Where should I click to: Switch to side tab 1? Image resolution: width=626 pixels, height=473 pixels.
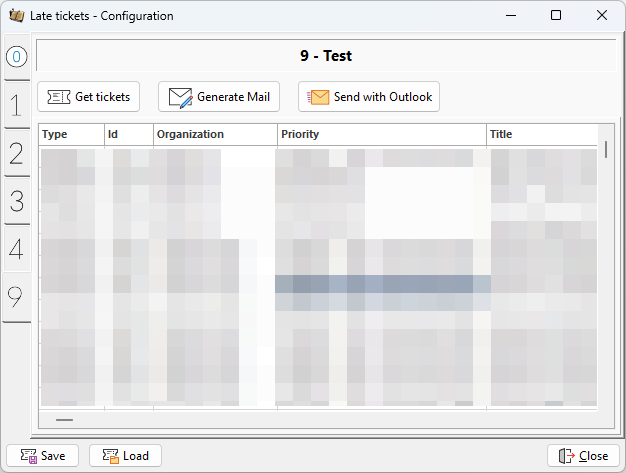16,105
